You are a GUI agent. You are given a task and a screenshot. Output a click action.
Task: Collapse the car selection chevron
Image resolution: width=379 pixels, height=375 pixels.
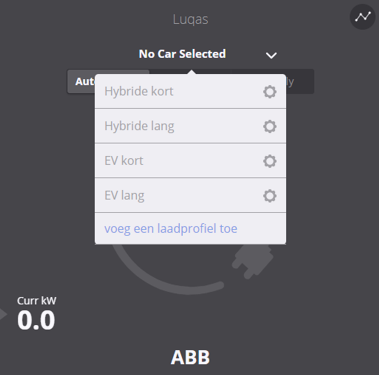(x=271, y=55)
